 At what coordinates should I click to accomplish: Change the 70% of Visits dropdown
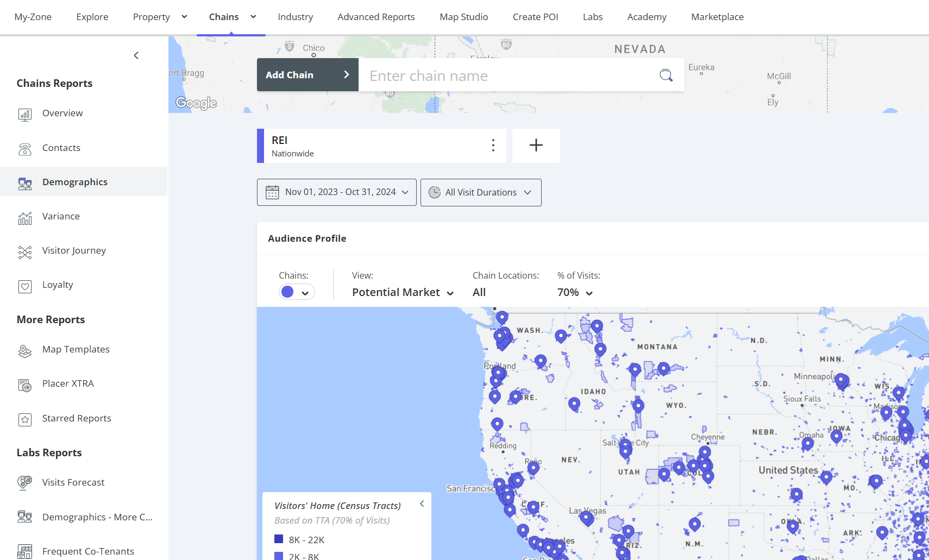(x=575, y=292)
